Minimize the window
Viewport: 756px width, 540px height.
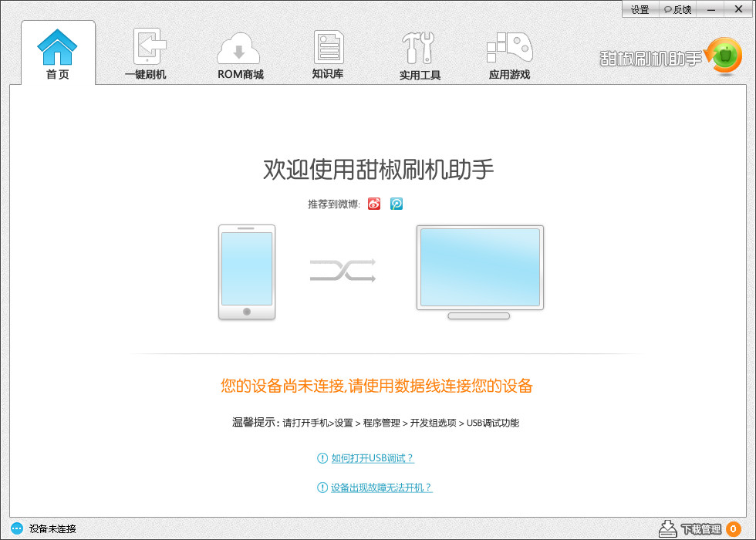click(x=710, y=9)
